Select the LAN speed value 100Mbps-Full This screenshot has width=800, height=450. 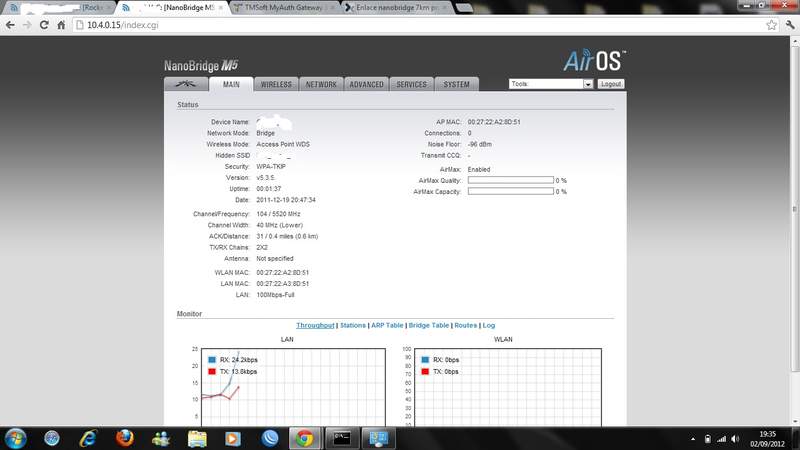pos(275,294)
